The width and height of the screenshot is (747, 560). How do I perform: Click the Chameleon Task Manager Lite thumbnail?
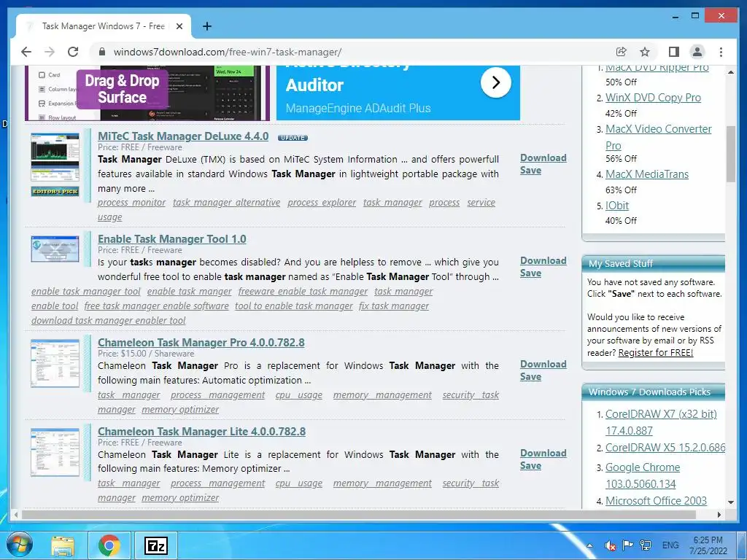(x=55, y=452)
